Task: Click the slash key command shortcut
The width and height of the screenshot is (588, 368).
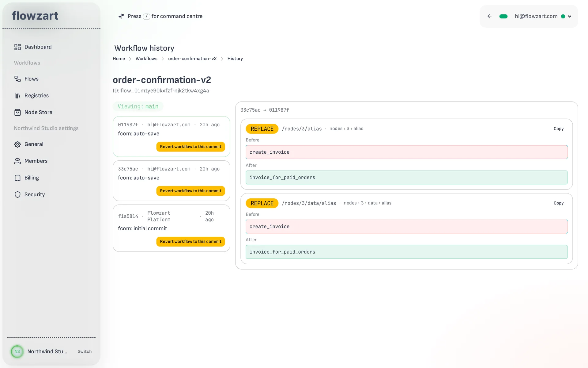Action: [x=146, y=16]
